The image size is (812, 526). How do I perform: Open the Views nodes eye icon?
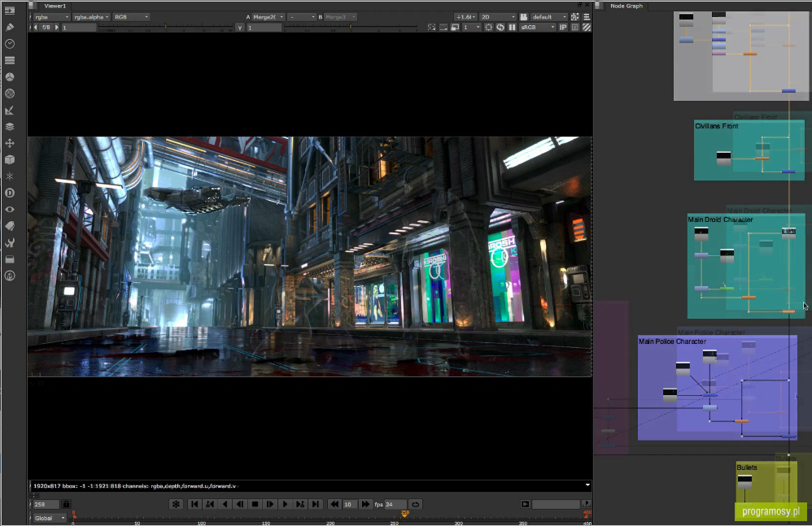9,210
